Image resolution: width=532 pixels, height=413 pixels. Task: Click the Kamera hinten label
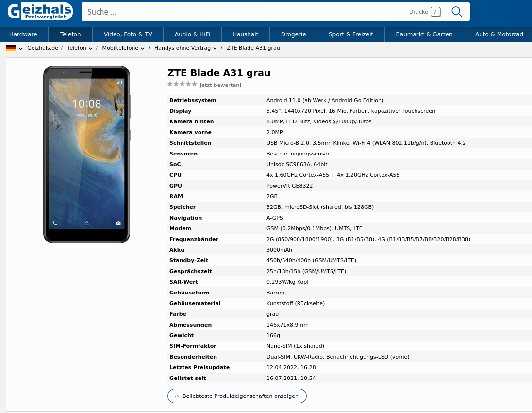(x=191, y=121)
